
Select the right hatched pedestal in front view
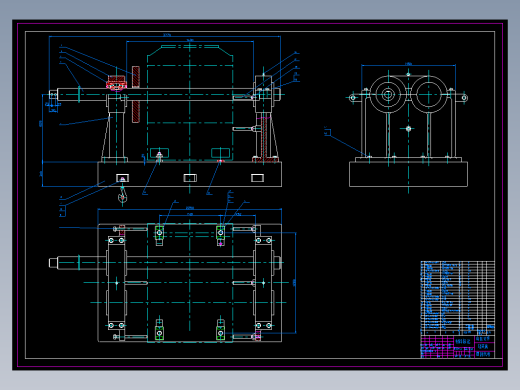265,137
